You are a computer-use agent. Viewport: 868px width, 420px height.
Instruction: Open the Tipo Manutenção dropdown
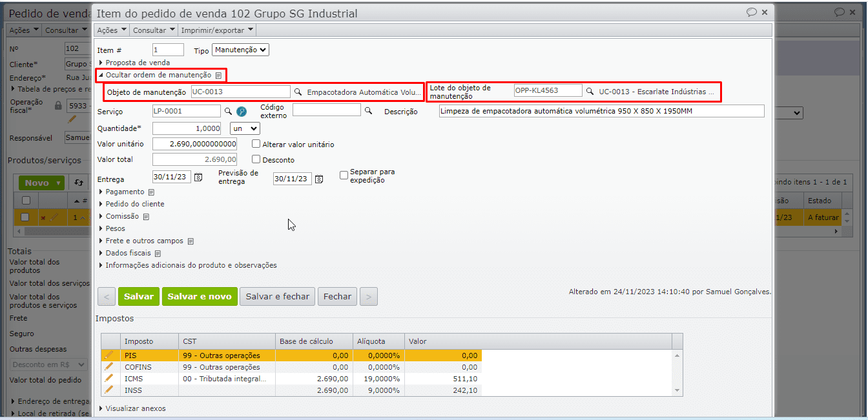tap(240, 50)
